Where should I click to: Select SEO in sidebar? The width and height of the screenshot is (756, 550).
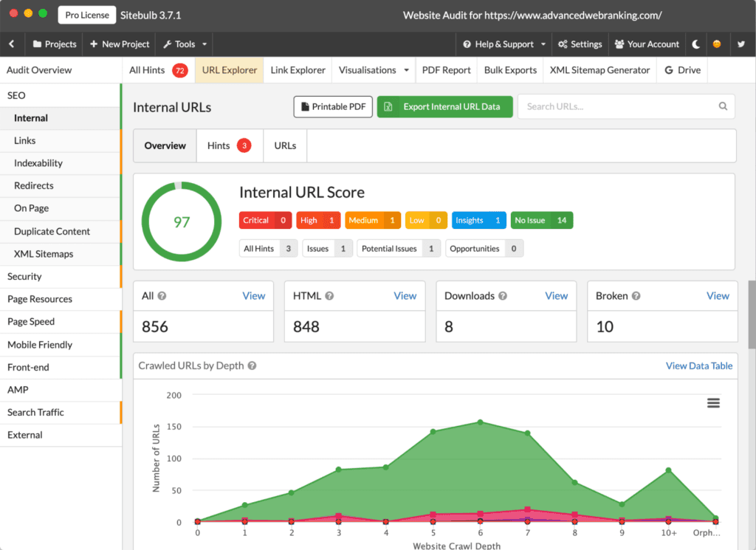tap(61, 95)
